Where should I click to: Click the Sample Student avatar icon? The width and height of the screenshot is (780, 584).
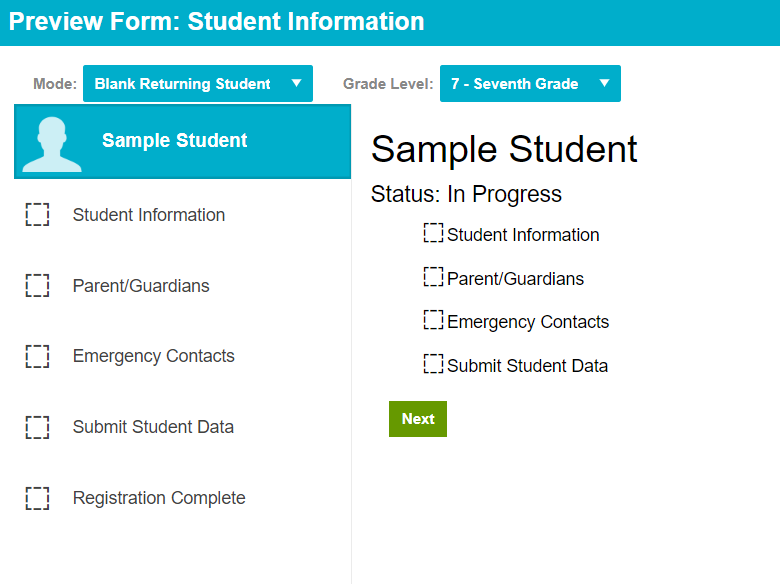(52, 143)
